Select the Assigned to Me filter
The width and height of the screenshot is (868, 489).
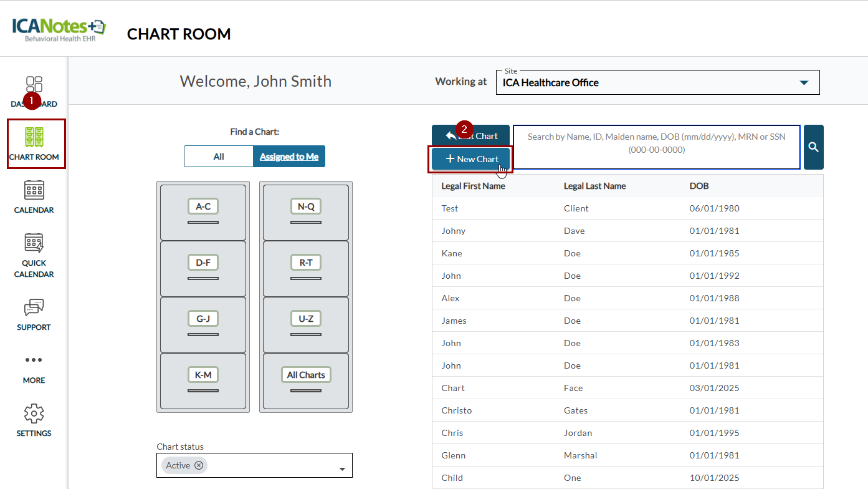pyautogui.click(x=289, y=157)
